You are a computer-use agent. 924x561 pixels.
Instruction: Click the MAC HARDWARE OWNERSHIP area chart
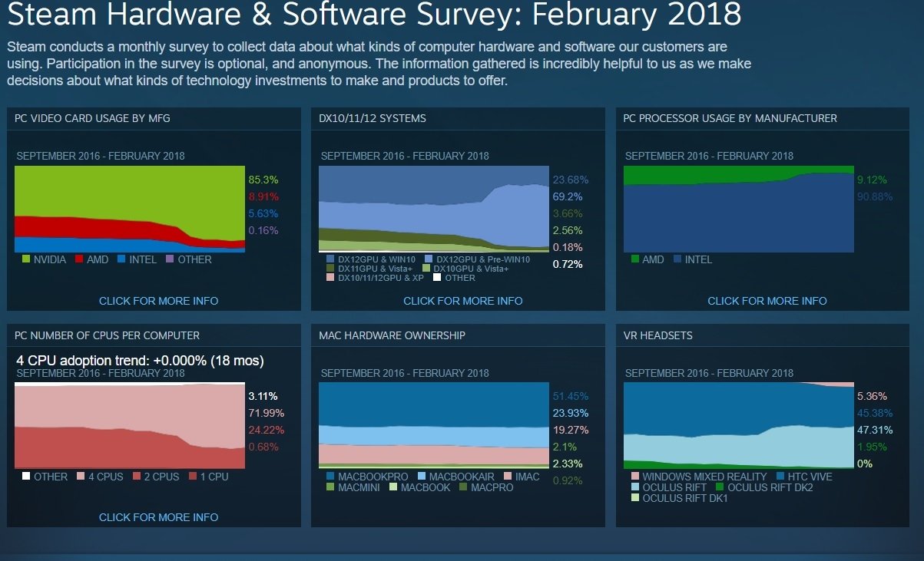click(434, 425)
